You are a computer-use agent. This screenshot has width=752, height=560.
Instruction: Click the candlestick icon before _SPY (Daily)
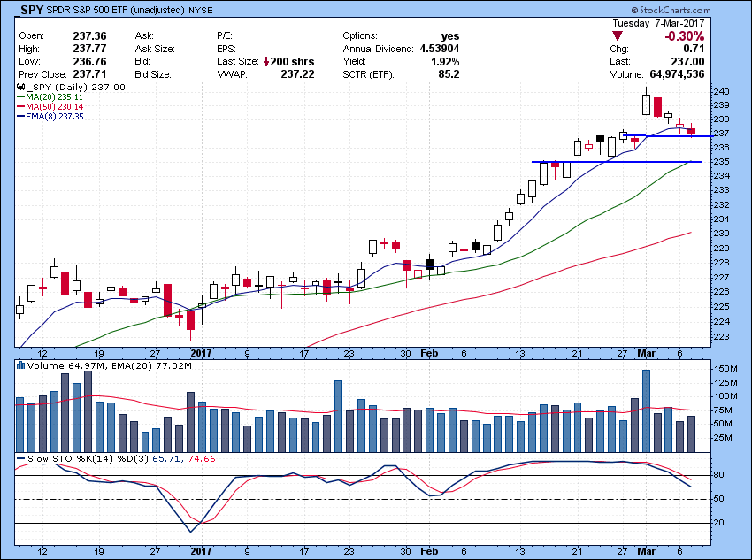20,88
